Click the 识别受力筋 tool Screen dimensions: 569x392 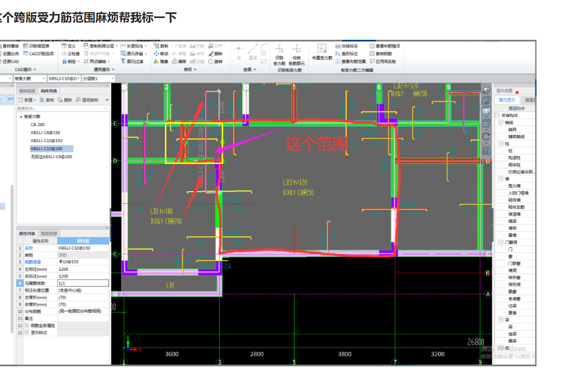pos(279,55)
